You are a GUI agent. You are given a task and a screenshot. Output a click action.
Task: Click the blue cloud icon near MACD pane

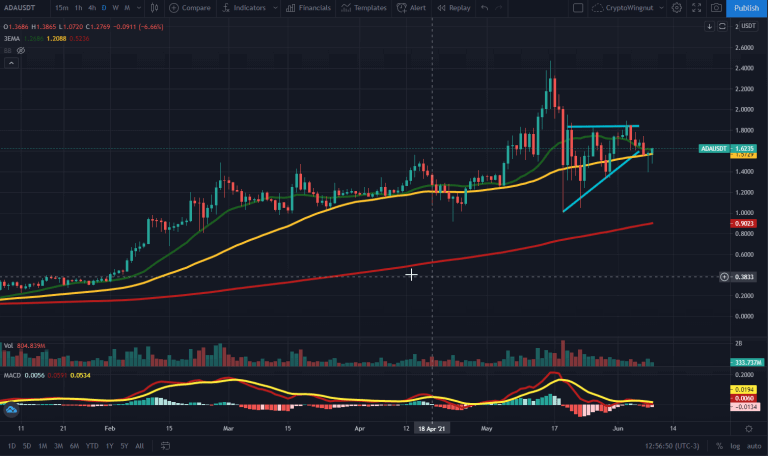click(11, 409)
